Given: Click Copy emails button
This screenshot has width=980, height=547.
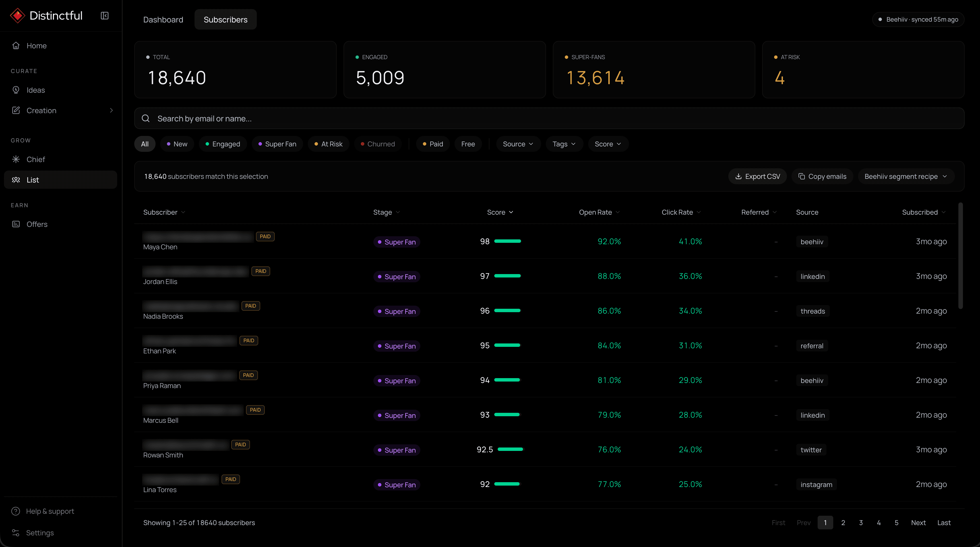Looking at the screenshot, I should click(x=822, y=177).
